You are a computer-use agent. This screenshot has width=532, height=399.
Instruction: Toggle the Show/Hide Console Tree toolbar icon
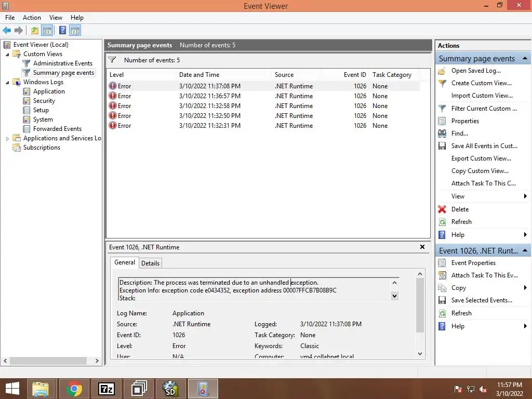coord(47,31)
